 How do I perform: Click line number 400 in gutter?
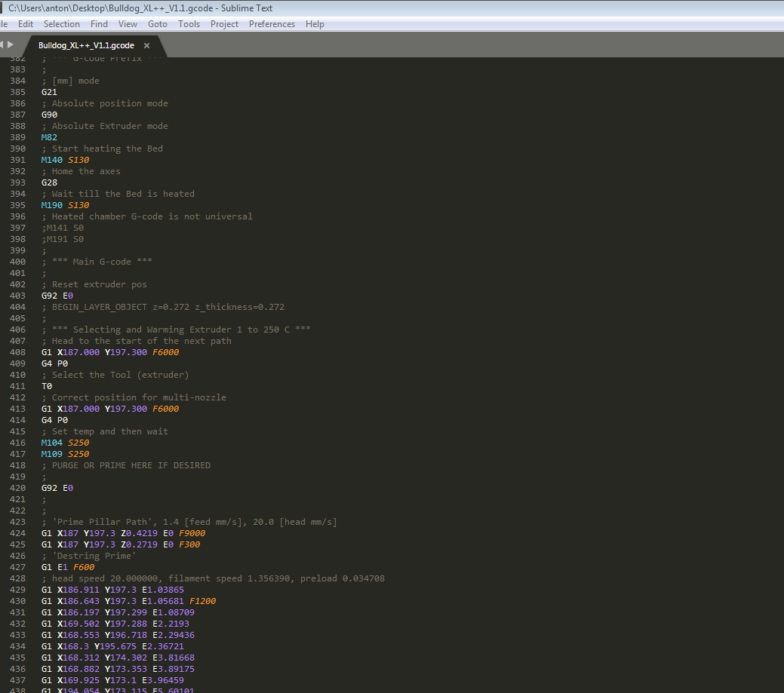click(x=17, y=262)
